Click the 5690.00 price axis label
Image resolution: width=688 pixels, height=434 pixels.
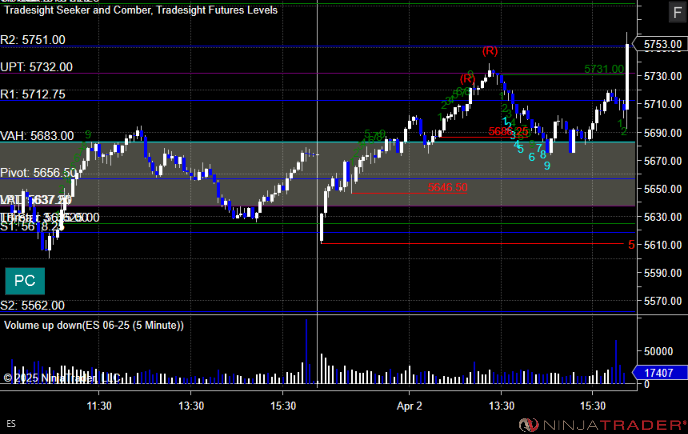663,133
